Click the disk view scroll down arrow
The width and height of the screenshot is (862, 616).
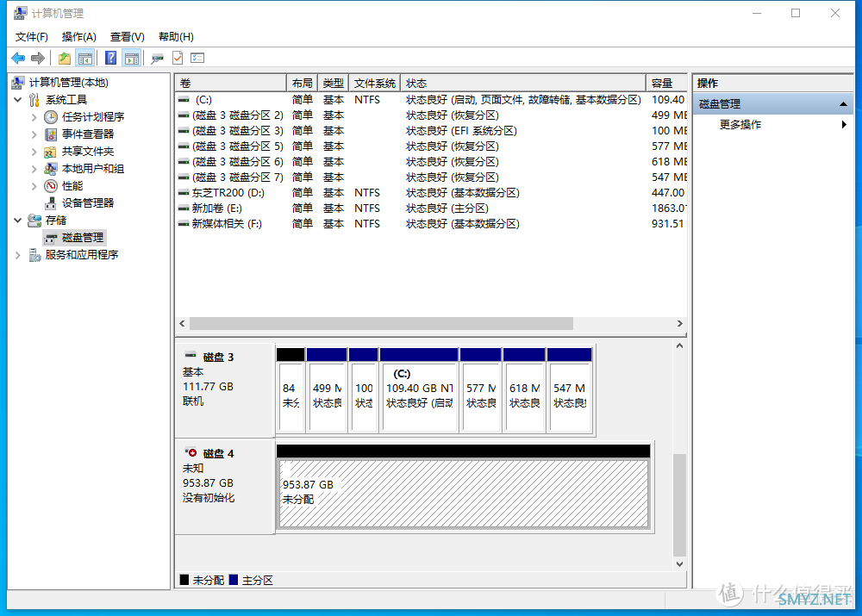(x=680, y=564)
